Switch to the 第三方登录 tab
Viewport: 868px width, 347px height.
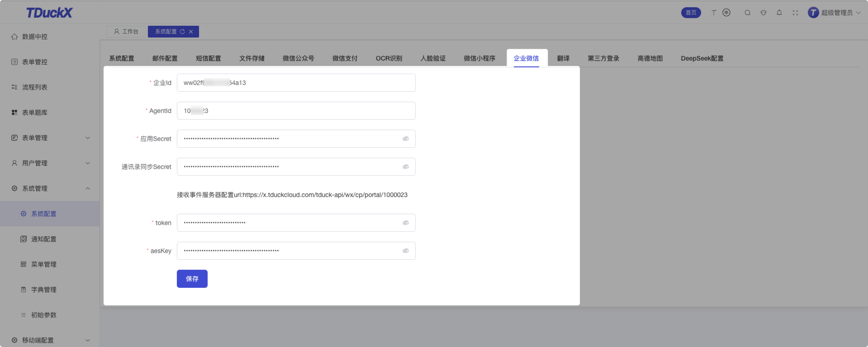coord(603,58)
